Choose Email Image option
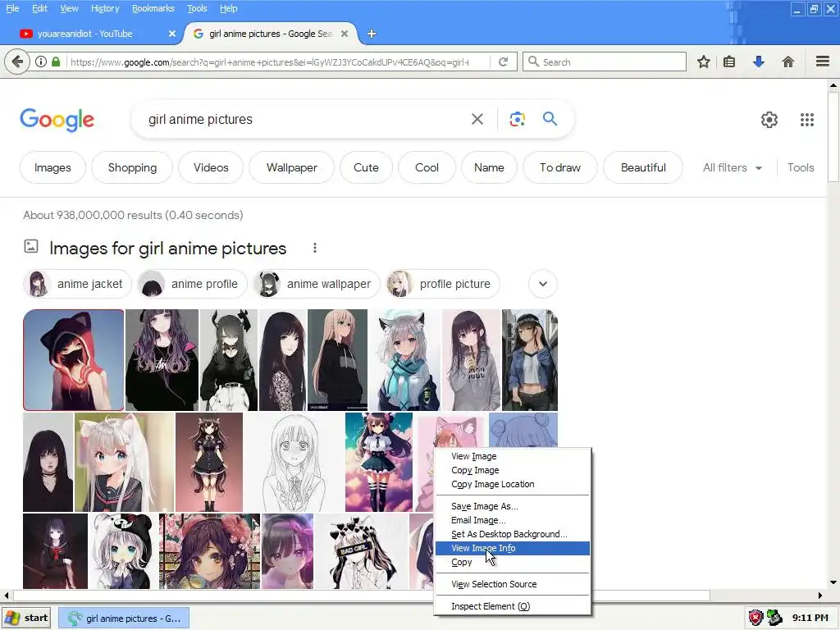This screenshot has height=630, width=840. (512, 520)
